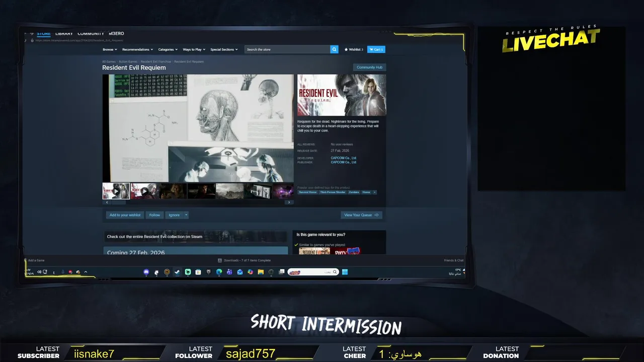Show hidden tray icons chevron
644x362 pixels.
(x=86, y=272)
